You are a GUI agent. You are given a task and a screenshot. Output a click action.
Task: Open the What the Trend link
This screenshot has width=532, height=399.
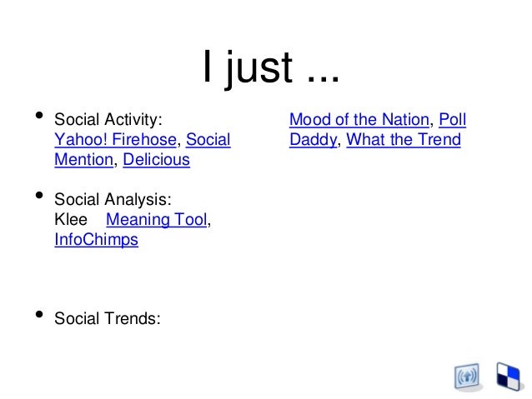(x=403, y=140)
